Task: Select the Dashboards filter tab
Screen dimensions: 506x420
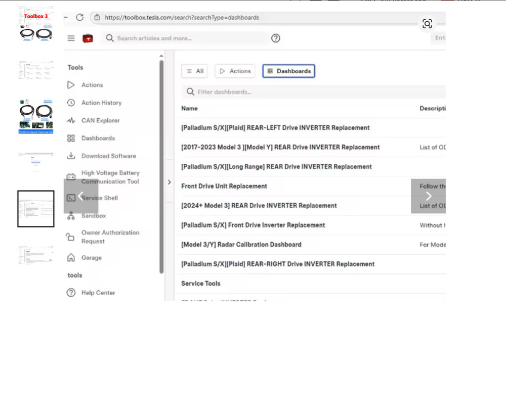Action: [289, 71]
